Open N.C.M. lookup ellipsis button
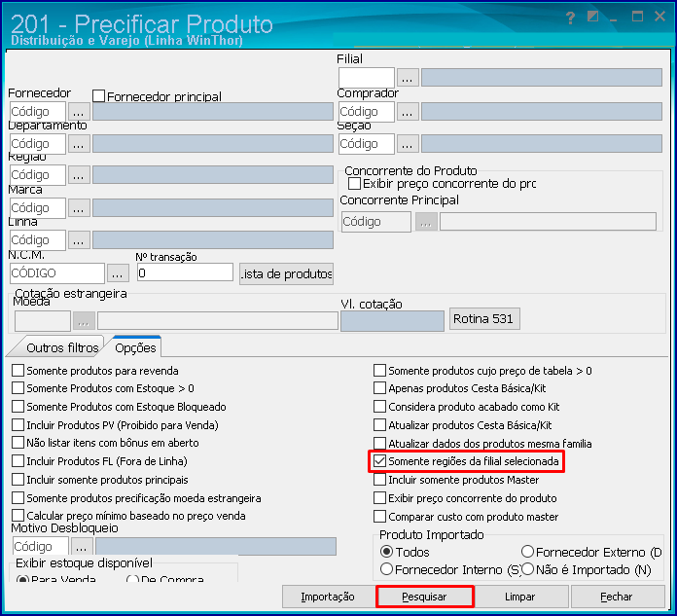 click(118, 273)
